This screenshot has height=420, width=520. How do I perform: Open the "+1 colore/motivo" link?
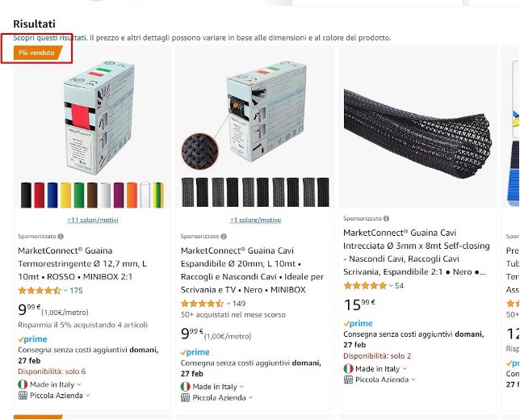(x=255, y=220)
